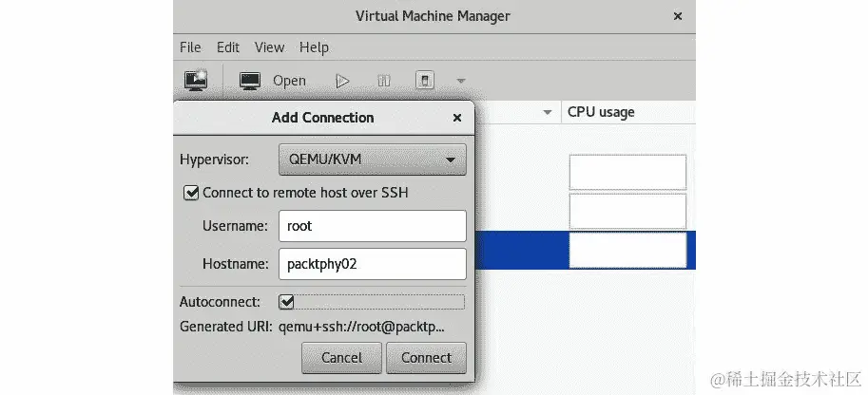Click the Connect button
The image size is (868, 395).
coord(426,358)
